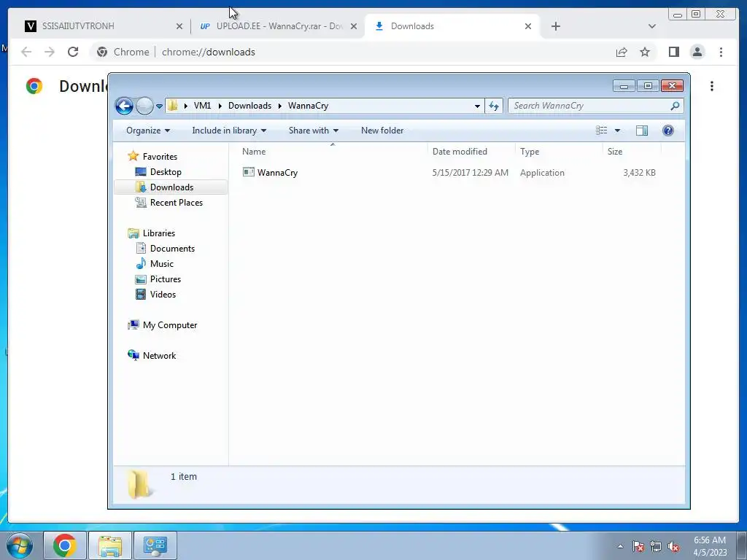Viewport: 747px width, 560px height.
Task: Click the Search WannaCry field
Action: [x=595, y=106]
